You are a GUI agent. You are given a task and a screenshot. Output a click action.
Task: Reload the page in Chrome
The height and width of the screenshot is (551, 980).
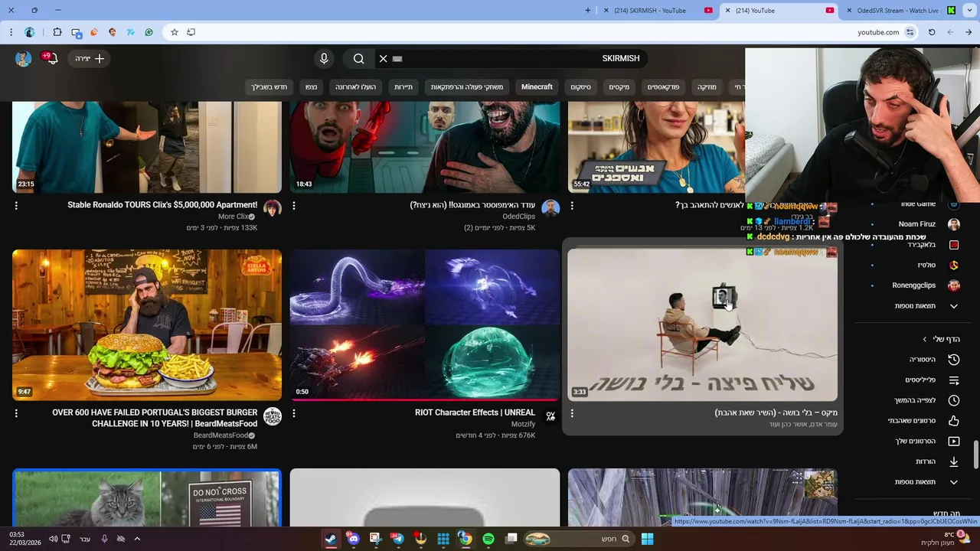point(932,32)
